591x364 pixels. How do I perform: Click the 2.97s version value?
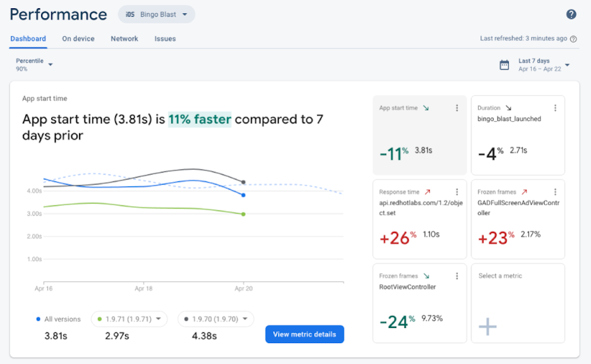tap(117, 336)
